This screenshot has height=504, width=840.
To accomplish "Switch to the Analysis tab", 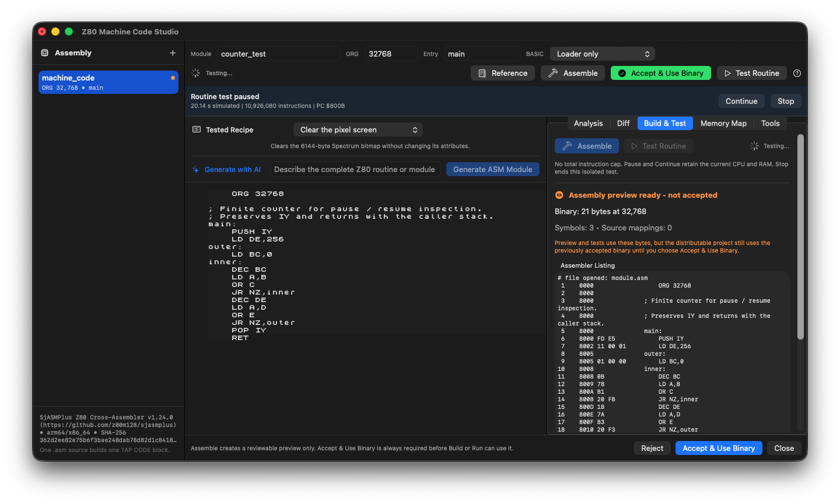I will pos(589,124).
